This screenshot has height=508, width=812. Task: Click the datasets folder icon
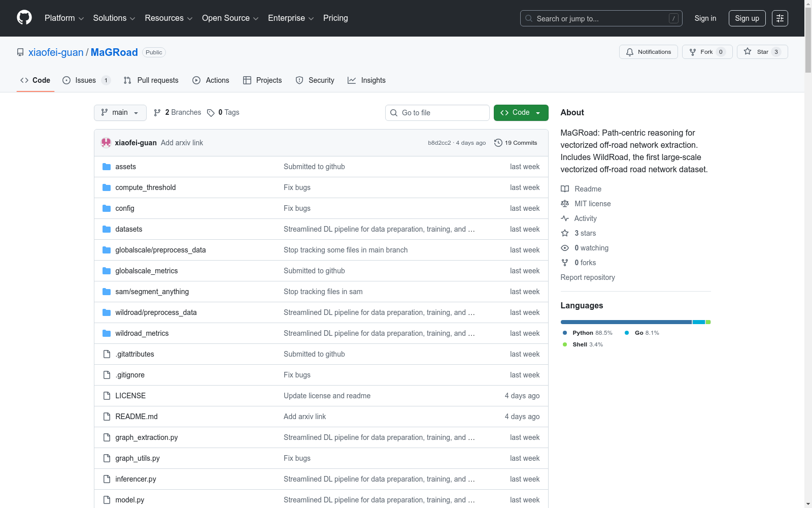click(107, 229)
